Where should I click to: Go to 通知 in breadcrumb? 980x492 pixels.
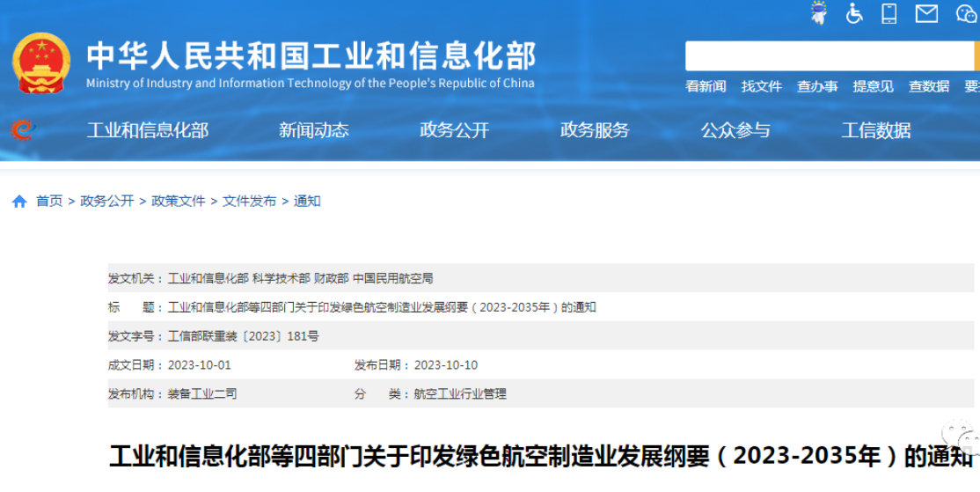pyautogui.click(x=307, y=202)
